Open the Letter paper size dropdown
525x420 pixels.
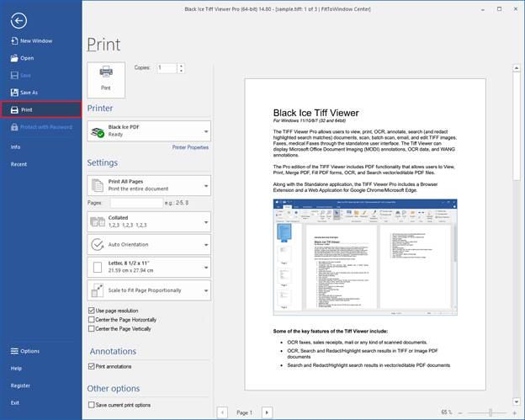point(149,267)
